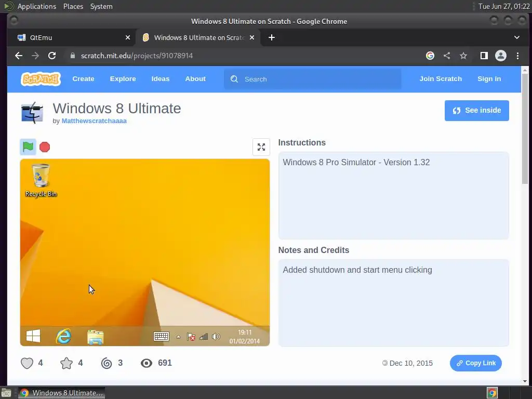Click network signal bars icon in simulator
532x399 pixels.
coord(204,337)
